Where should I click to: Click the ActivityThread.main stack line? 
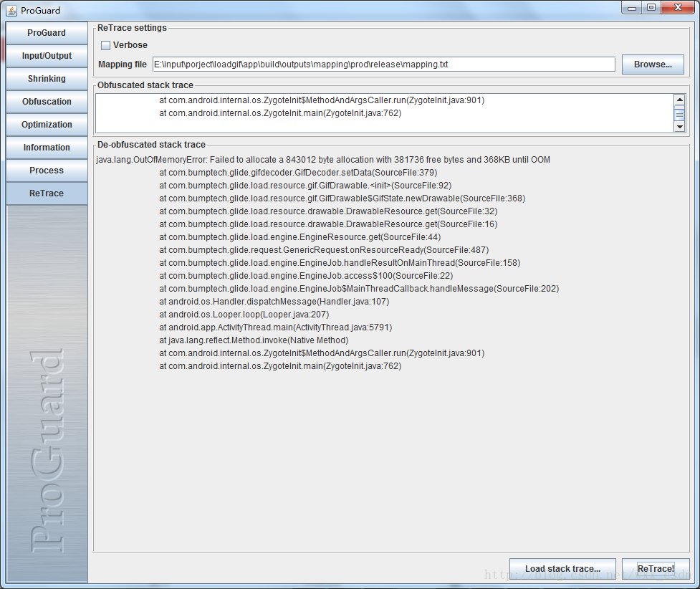[275, 328]
